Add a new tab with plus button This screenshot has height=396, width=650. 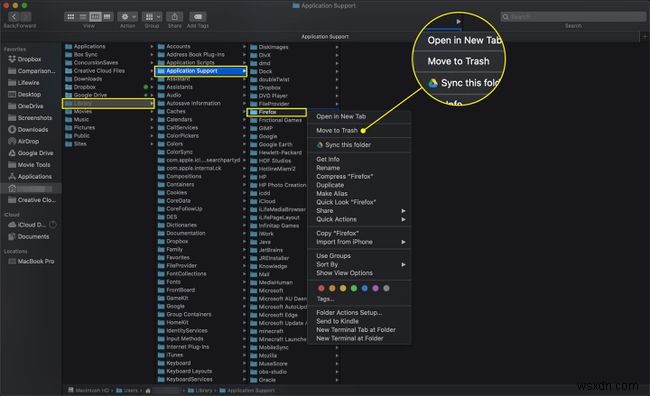click(x=645, y=36)
